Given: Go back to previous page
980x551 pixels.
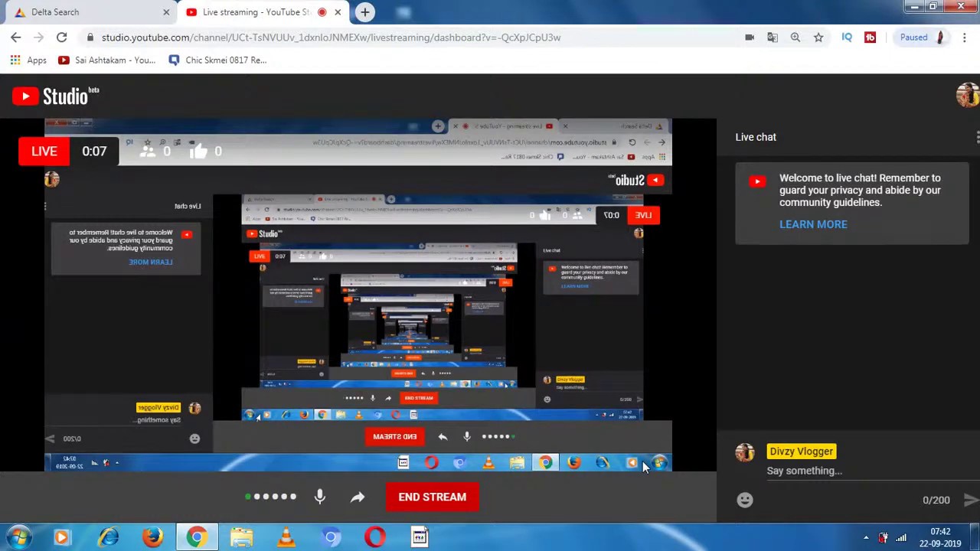Looking at the screenshot, I should (16, 37).
